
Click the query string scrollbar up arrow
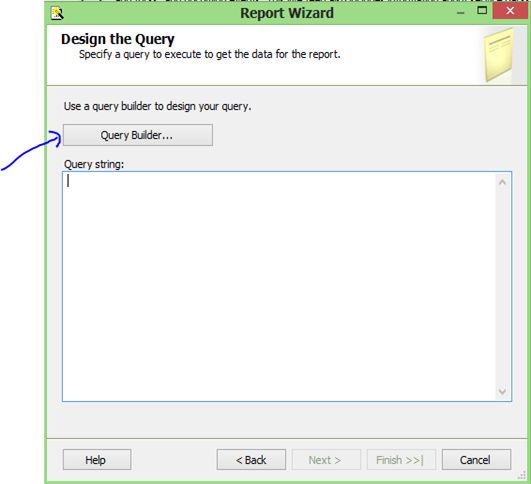pyautogui.click(x=503, y=182)
